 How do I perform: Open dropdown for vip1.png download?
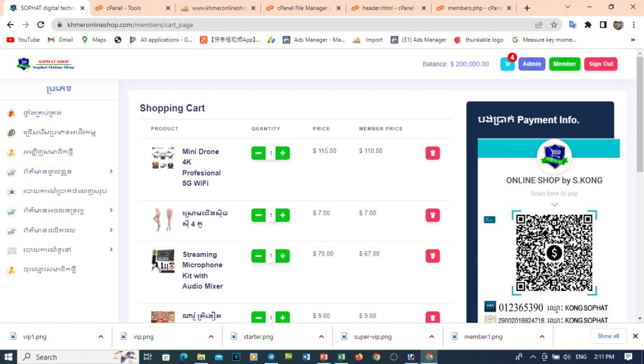click(101, 336)
